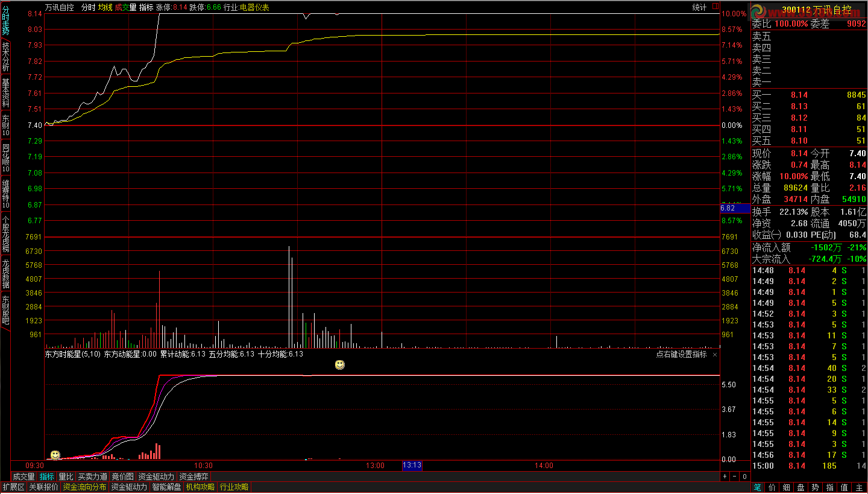Click the minus button to remove indicator pane
This screenshot has width=868, height=494.
(734, 477)
